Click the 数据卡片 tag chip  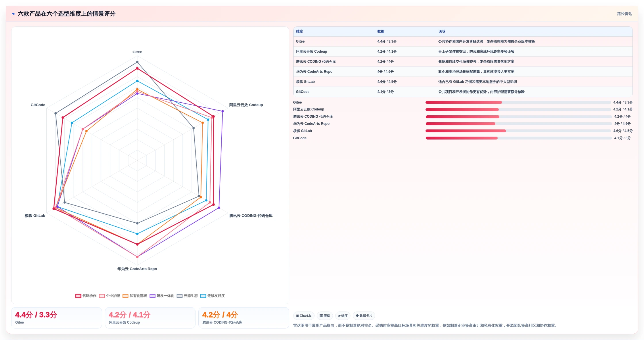click(364, 316)
